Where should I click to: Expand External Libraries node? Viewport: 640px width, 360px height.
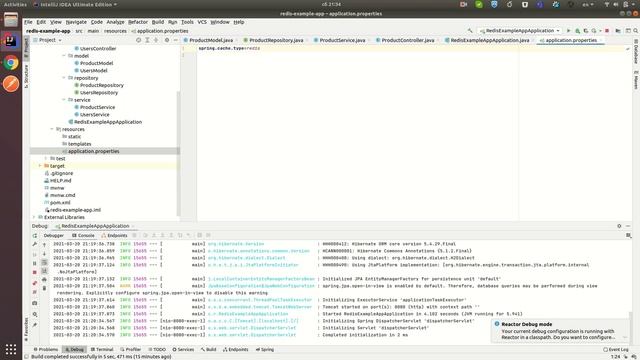(34, 217)
